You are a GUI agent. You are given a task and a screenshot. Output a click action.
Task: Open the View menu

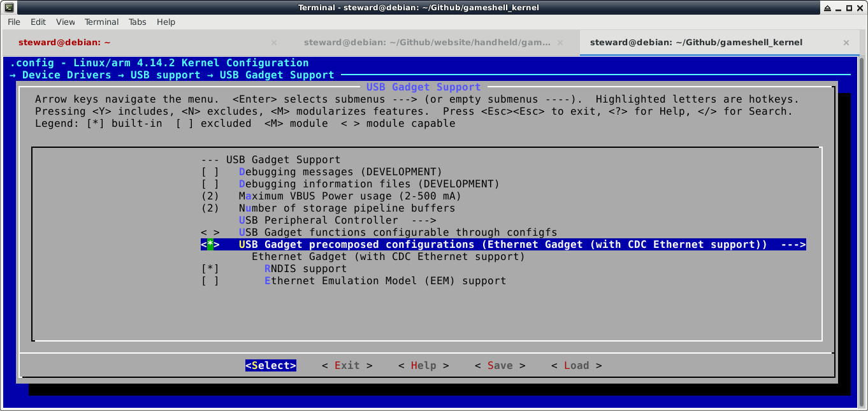(x=65, y=22)
